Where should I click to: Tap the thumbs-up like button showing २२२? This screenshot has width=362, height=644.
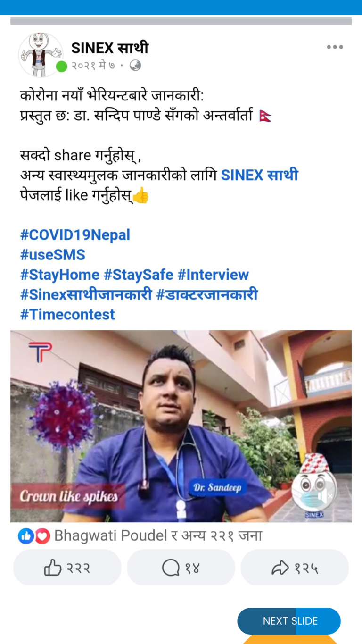pos(67,568)
